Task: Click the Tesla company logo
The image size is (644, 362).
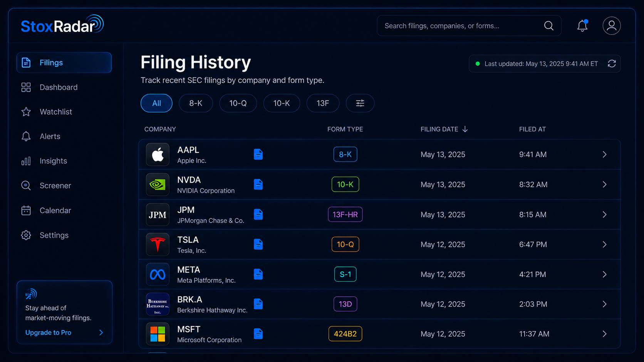Action: (158, 244)
